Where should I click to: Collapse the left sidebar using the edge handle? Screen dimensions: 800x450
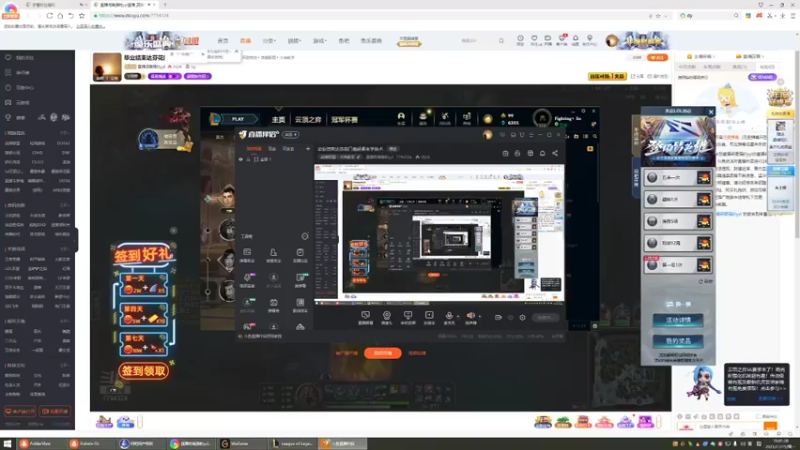[x=77, y=239]
